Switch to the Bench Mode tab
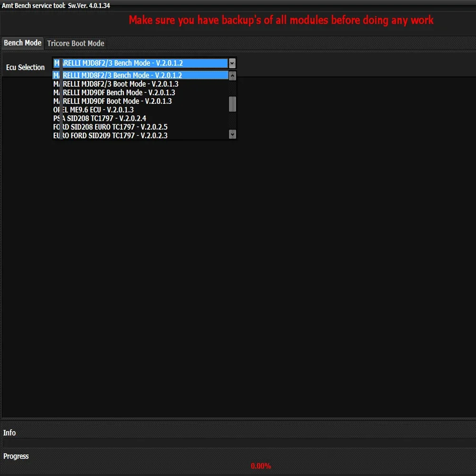The height and width of the screenshot is (476, 476). click(x=22, y=43)
